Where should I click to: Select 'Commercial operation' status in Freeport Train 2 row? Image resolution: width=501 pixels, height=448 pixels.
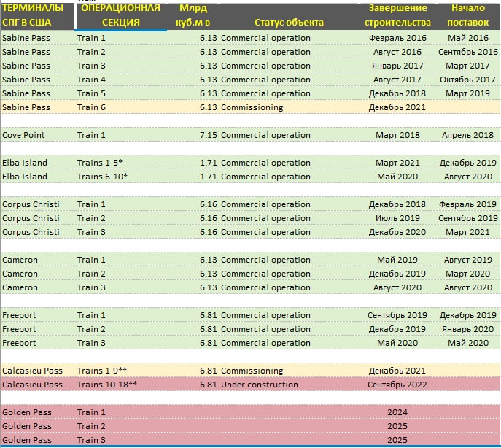click(x=266, y=329)
